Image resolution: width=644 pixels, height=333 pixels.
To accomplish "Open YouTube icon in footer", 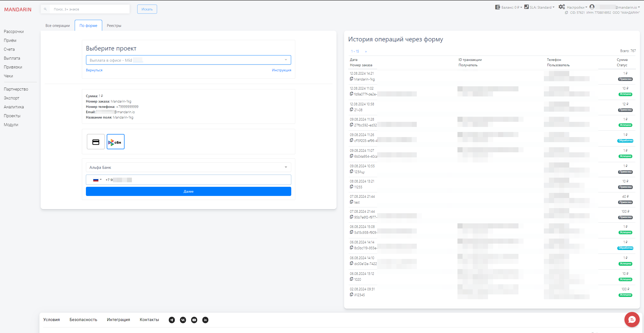I will (194, 320).
